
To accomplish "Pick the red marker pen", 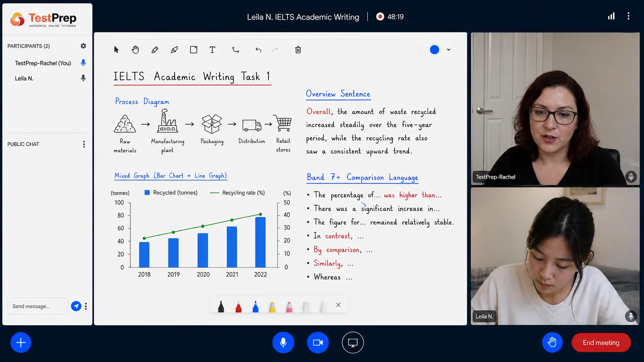I will tap(238, 306).
